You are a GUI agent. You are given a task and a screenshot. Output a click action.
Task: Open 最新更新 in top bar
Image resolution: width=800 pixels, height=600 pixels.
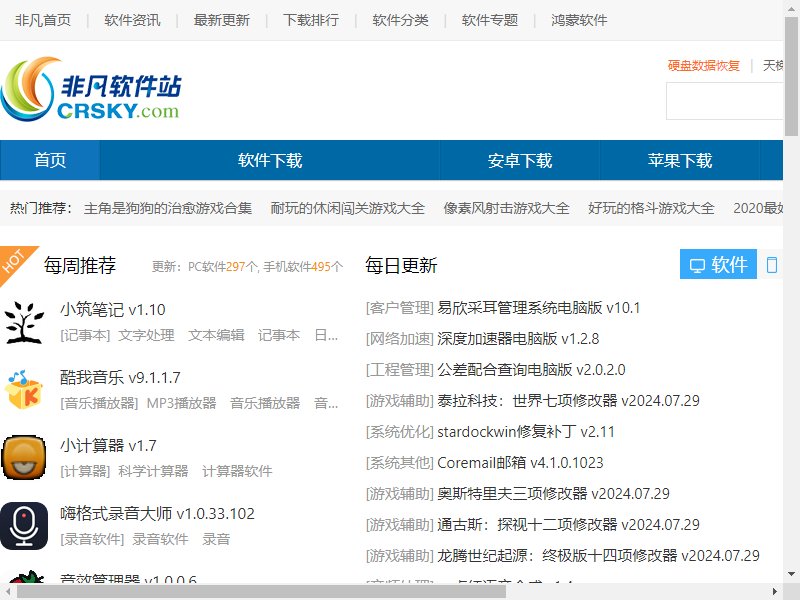[x=221, y=20]
